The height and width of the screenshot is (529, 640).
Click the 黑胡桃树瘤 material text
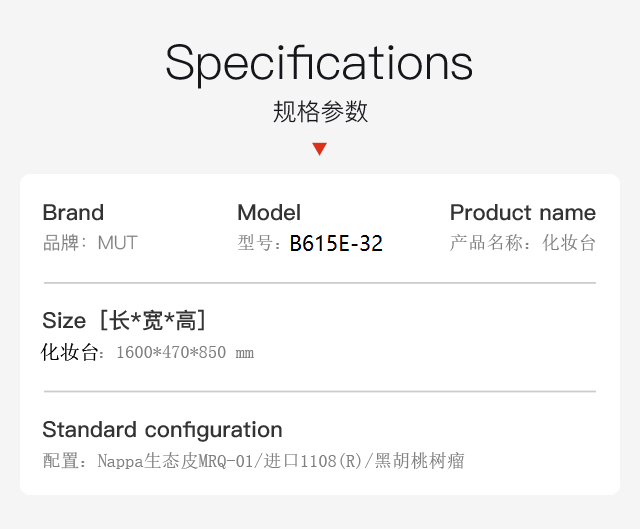pyautogui.click(x=420, y=461)
